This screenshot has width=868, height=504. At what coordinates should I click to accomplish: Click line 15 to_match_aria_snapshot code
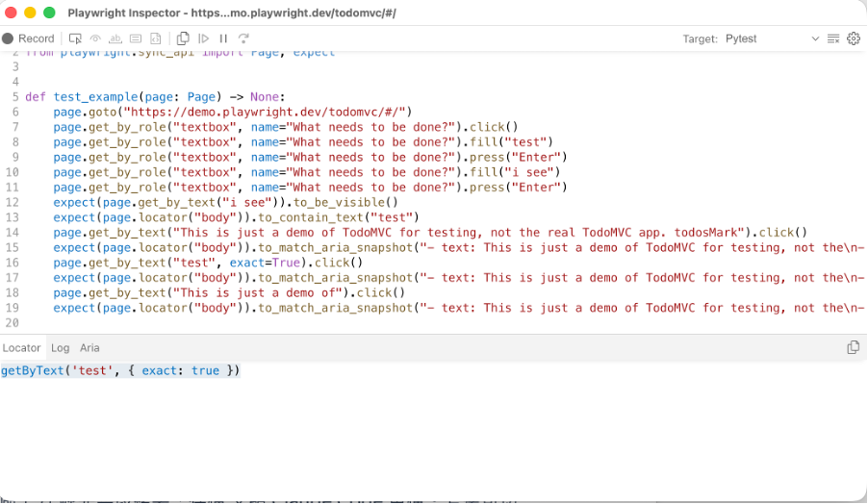pos(459,248)
